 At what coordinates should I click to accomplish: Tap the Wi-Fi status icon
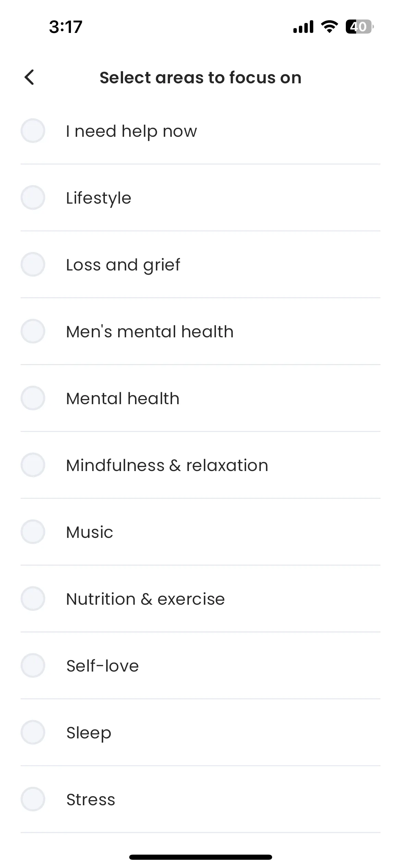click(x=329, y=27)
